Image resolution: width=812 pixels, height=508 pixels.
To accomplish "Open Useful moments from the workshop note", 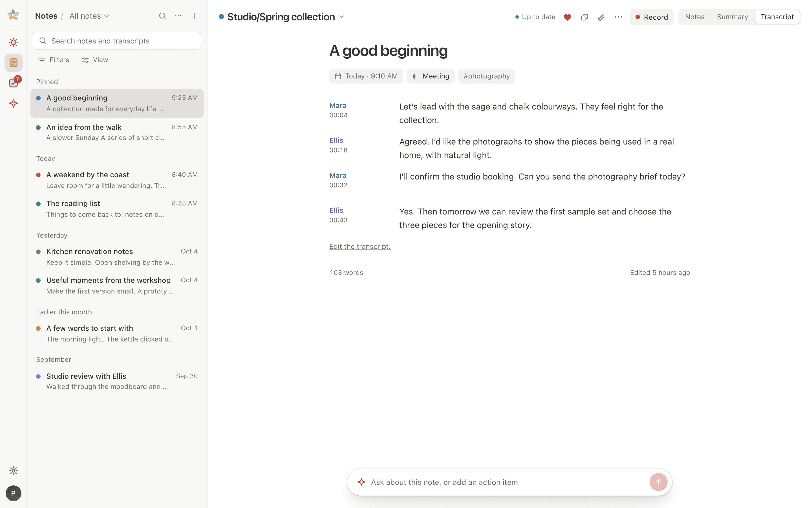I will coord(117,286).
